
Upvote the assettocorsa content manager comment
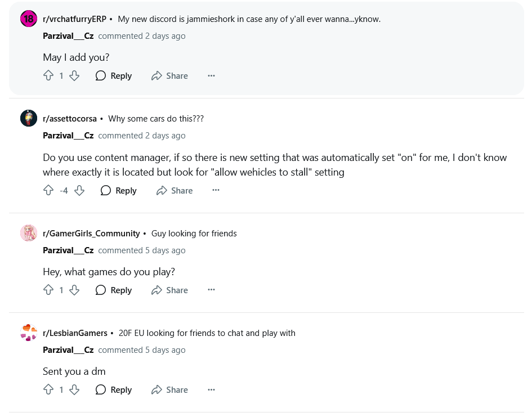(x=48, y=191)
